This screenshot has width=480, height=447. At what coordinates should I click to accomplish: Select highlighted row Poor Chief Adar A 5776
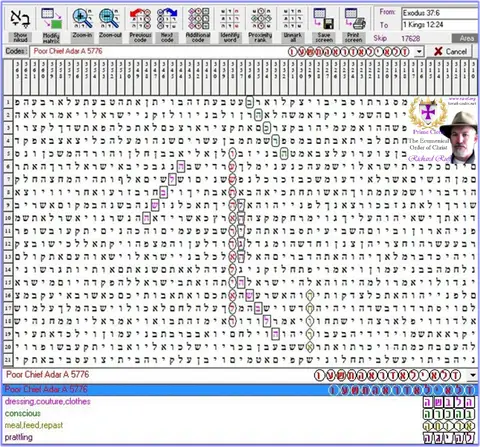point(240,389)
